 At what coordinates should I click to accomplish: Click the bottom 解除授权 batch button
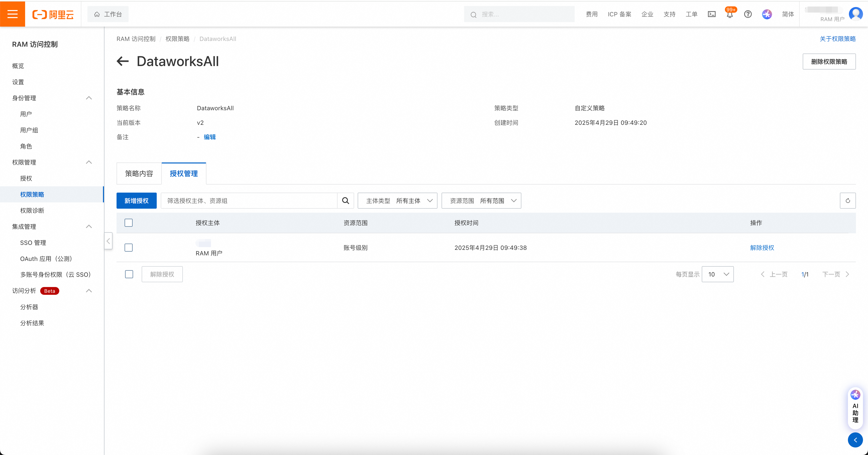[162, 274]
